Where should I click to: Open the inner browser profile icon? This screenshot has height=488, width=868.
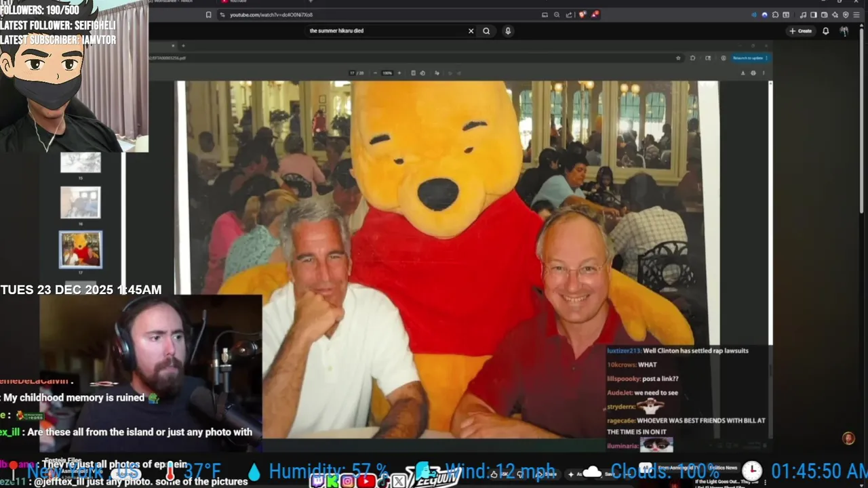(723, 58)
